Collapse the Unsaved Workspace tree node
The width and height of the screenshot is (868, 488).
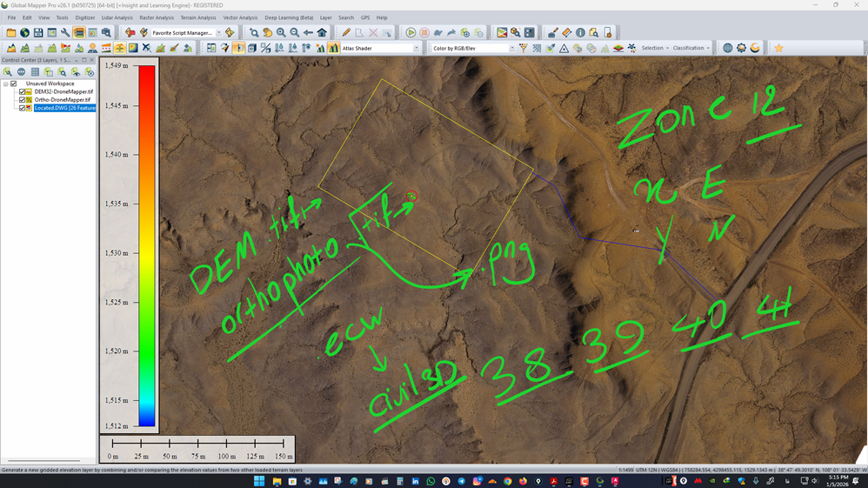5,84
